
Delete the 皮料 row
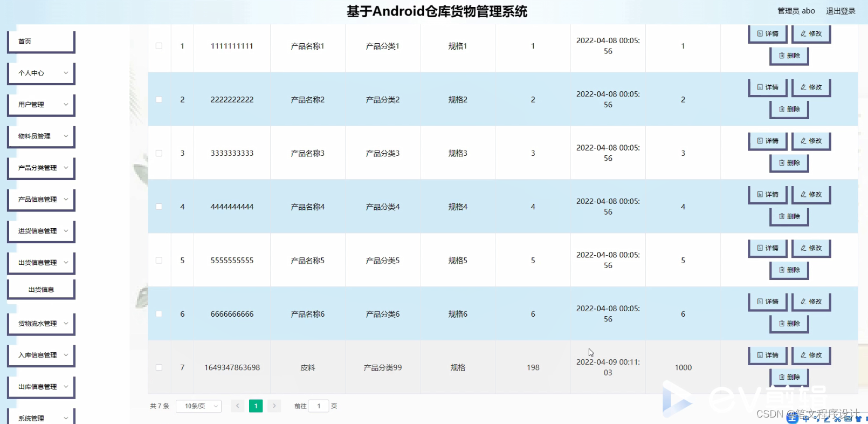tap(789, 377)
